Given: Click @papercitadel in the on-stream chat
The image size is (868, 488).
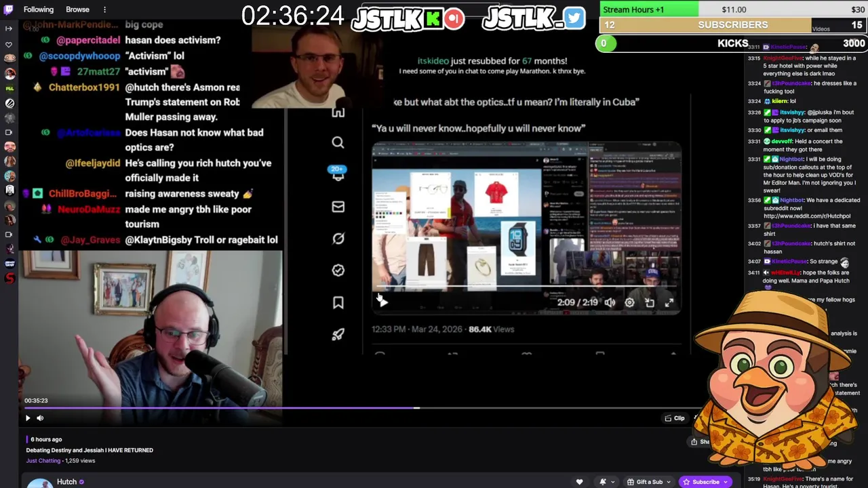Looking at the screenshot, I should (88, 40).
